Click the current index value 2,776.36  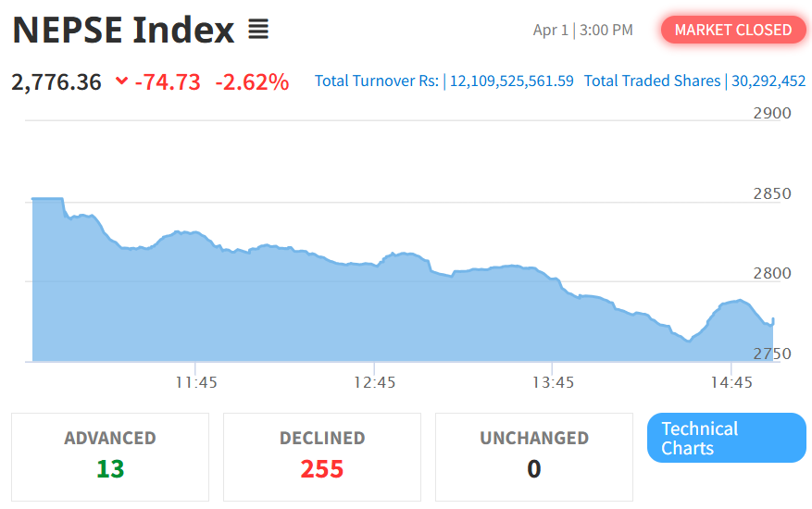coord(56,81)
